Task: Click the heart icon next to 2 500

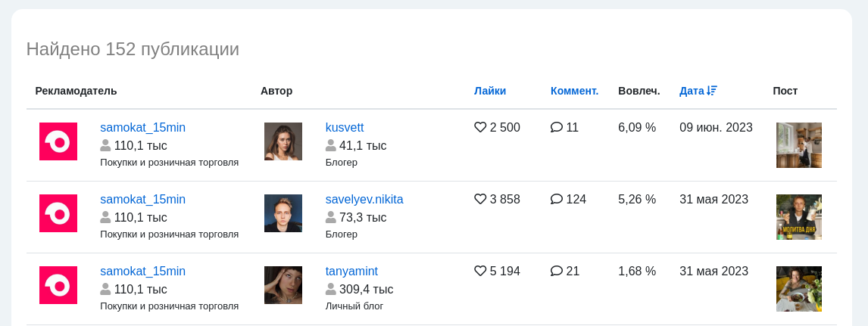Action: click(x=480, y=128)
